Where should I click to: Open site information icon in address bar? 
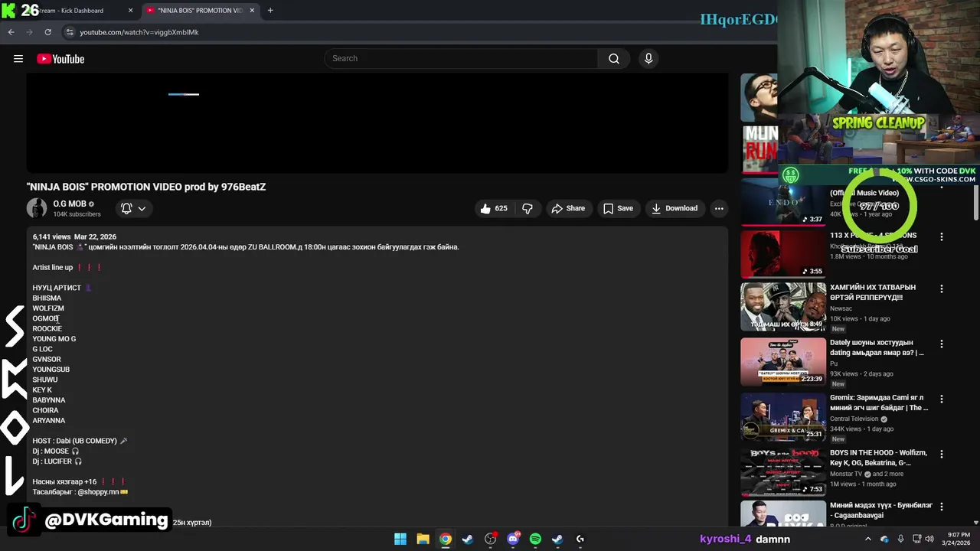click(70, 32)
